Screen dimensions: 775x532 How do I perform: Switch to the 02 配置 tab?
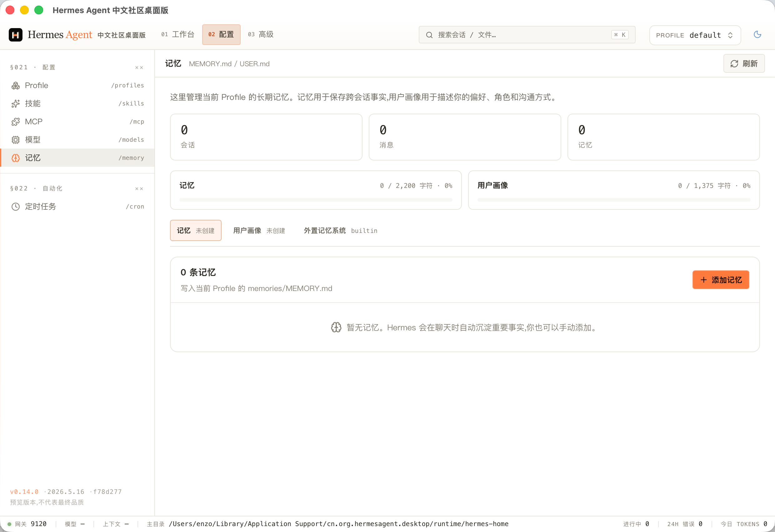tap(221, 34)
